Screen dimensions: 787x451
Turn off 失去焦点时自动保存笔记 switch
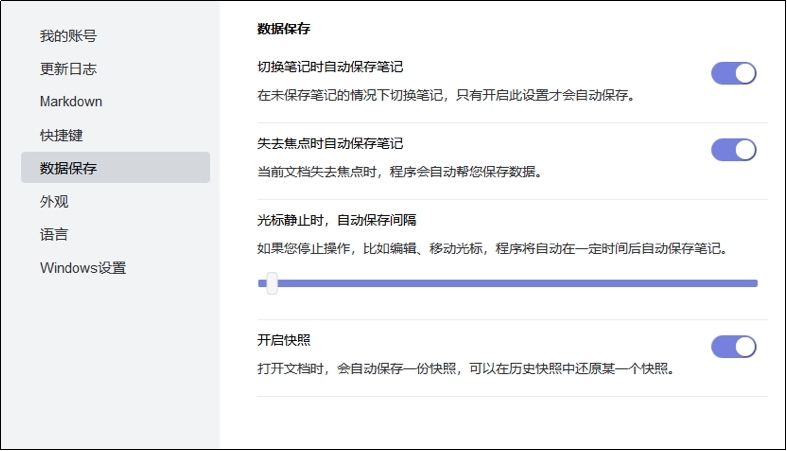point(733,150)
